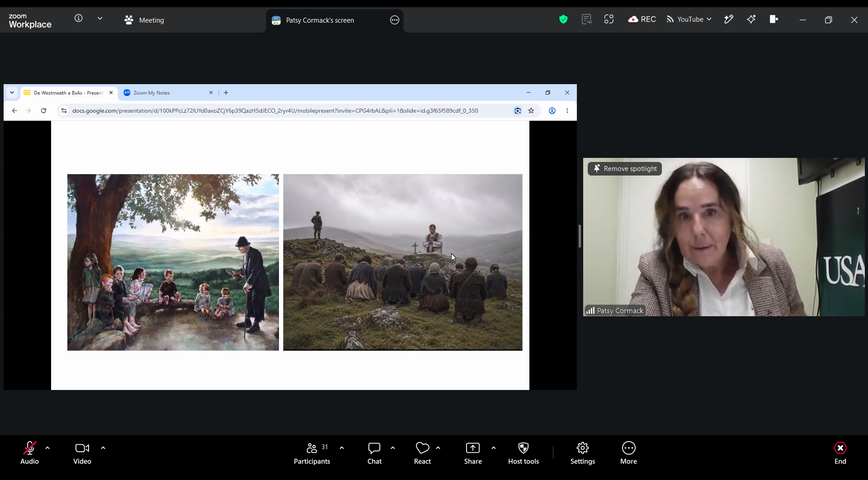The image size is (868, 480).
Task: Click the divider handle between screen and video
Action: (580, 236)
